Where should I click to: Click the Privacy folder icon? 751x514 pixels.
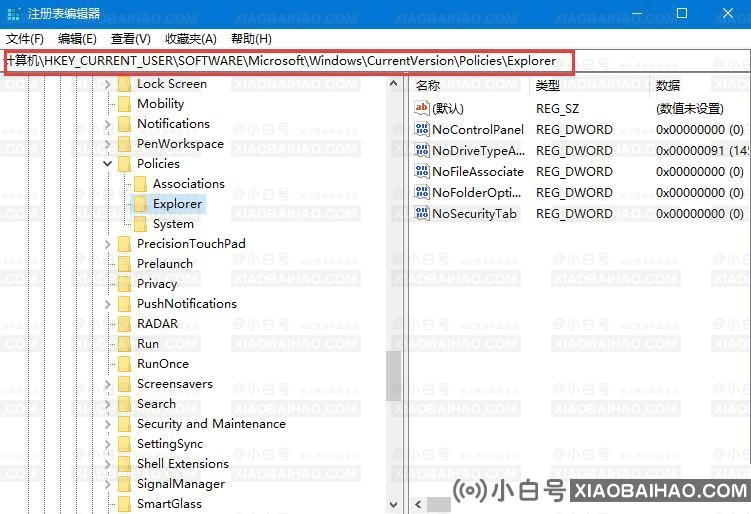(x=125, y=284)
